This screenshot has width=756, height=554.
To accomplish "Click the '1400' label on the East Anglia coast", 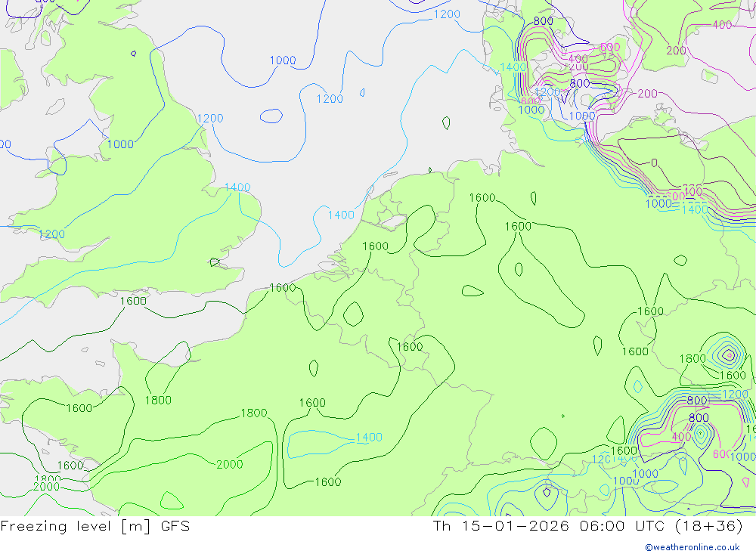I will click(x=237, y=187).
